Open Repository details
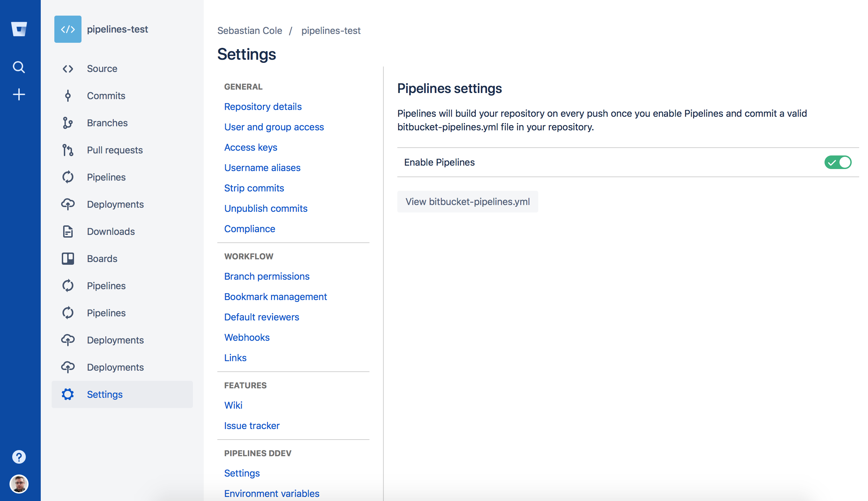This screenshot has height=501, width=868. pyautogui.click(x=263, y=107)
